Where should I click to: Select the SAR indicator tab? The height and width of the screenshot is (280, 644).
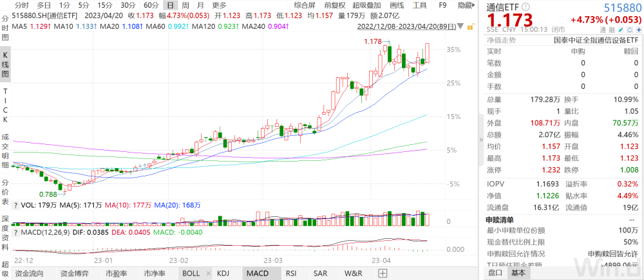point(320,274)
